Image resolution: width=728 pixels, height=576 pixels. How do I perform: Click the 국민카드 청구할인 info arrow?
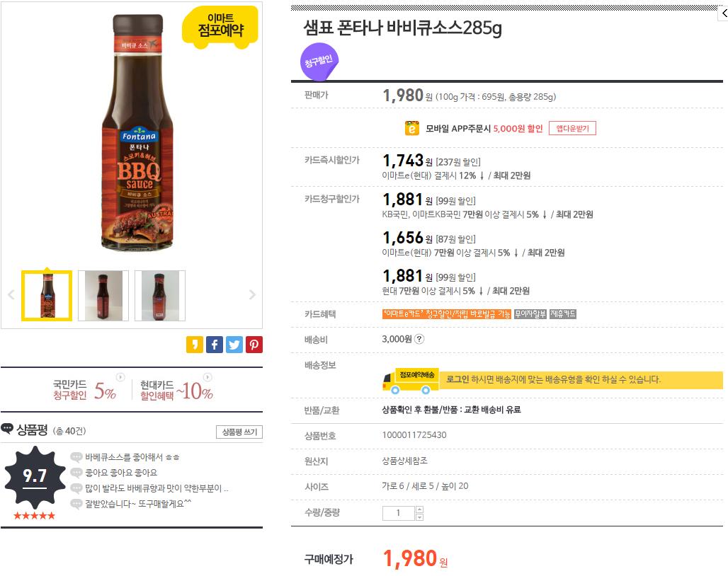pos(120,377)
